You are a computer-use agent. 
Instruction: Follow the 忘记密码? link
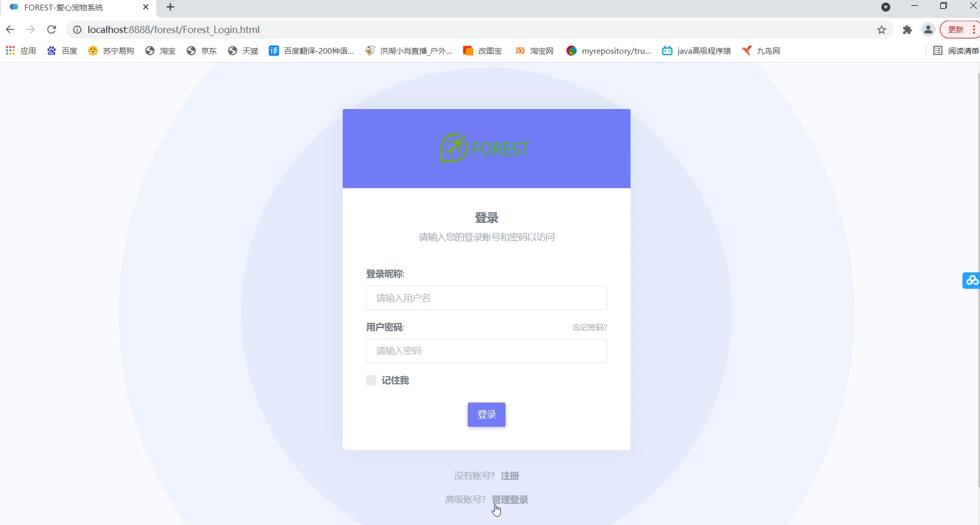pos(590,327)
